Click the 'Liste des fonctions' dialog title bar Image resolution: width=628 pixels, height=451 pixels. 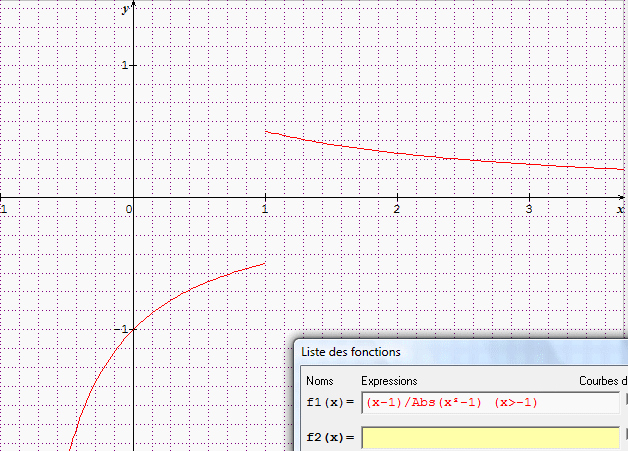tap(463, 352)
